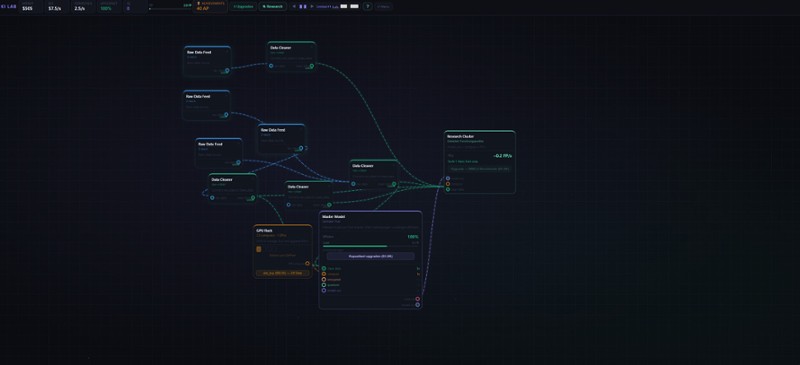Screen dimensions: 800x365
Task: Click the orange chip icon in GPU Rack
Action: (259, 249)
